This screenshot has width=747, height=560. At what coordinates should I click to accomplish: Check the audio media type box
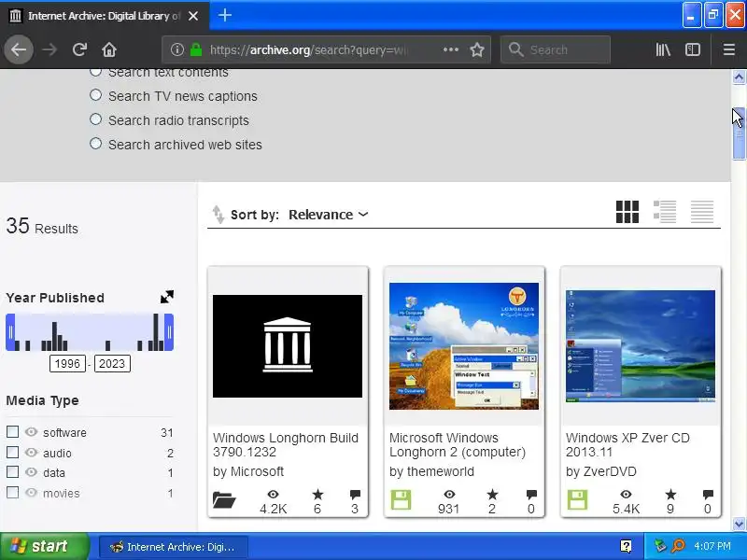pos(13,452)
